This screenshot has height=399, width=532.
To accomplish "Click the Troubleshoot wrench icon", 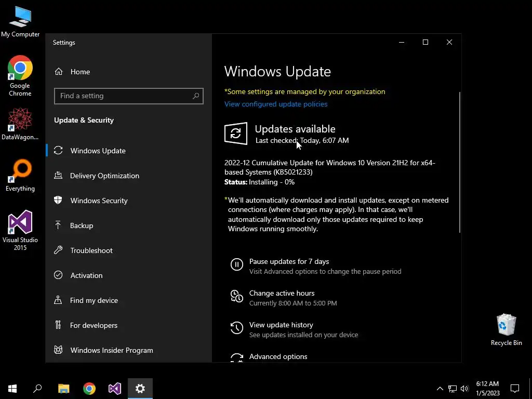I will [x=58, y=250].
